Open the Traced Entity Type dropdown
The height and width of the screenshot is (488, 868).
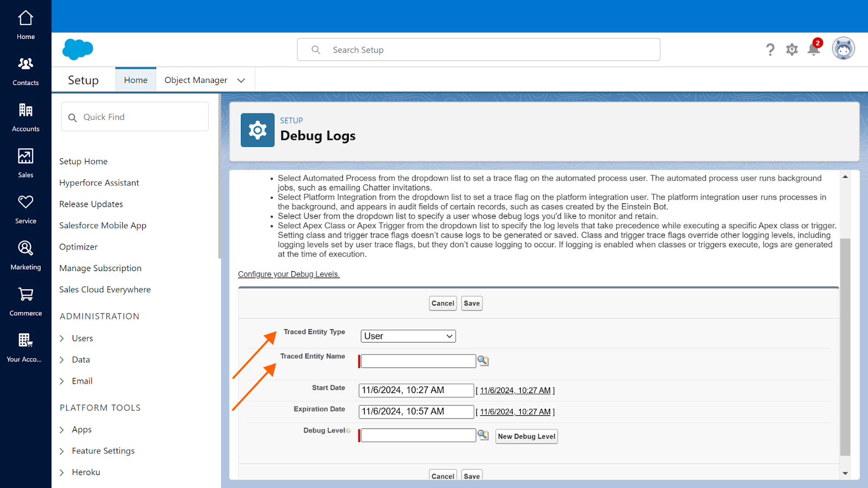point(408,336)
